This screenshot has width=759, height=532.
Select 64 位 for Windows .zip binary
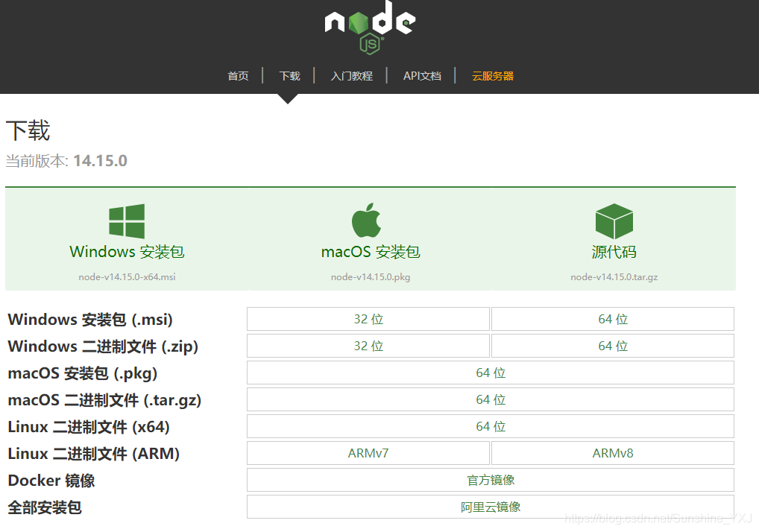coord(613,346)
